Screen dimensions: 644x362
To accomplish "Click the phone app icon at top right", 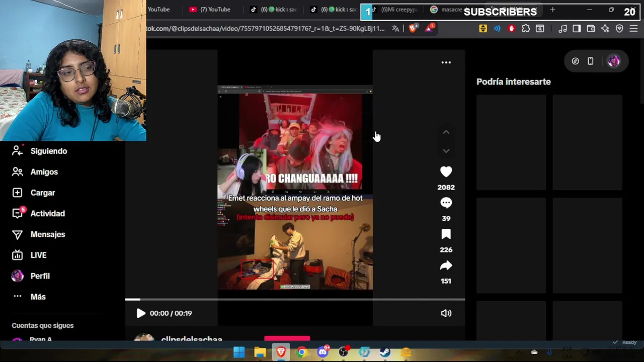I will click(591, 61).
